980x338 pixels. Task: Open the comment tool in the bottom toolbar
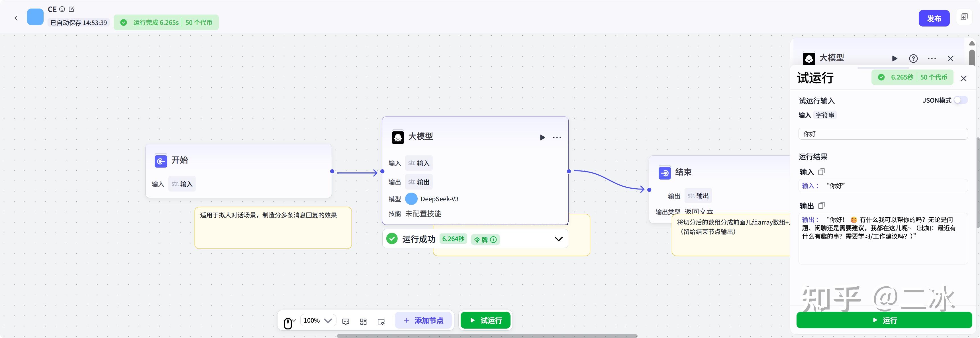pyautogui.click(x=346, y=321)
